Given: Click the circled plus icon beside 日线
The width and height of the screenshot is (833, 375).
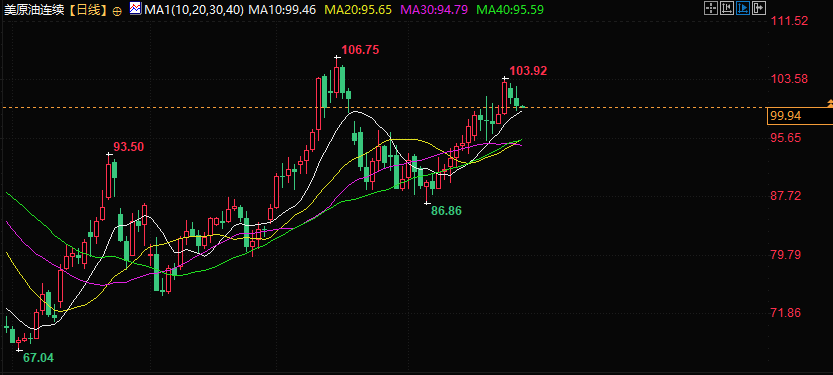Looking at the screenshot, I should [118, 10].
